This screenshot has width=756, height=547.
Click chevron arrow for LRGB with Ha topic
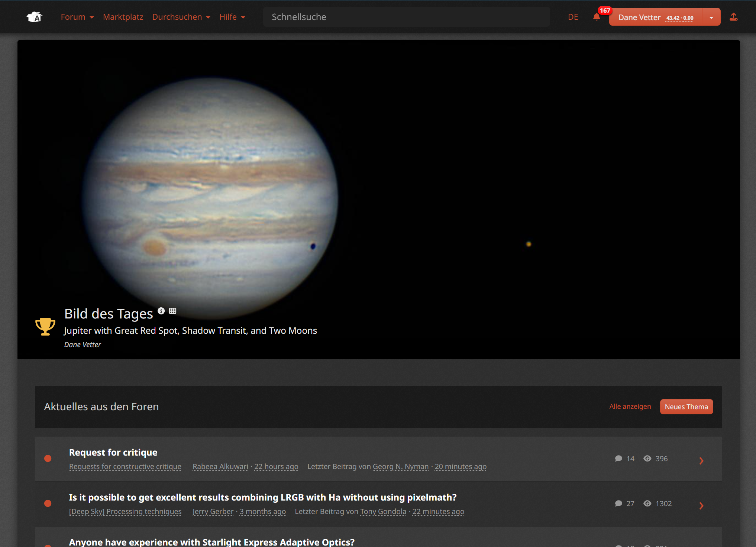tap(701, 506)
